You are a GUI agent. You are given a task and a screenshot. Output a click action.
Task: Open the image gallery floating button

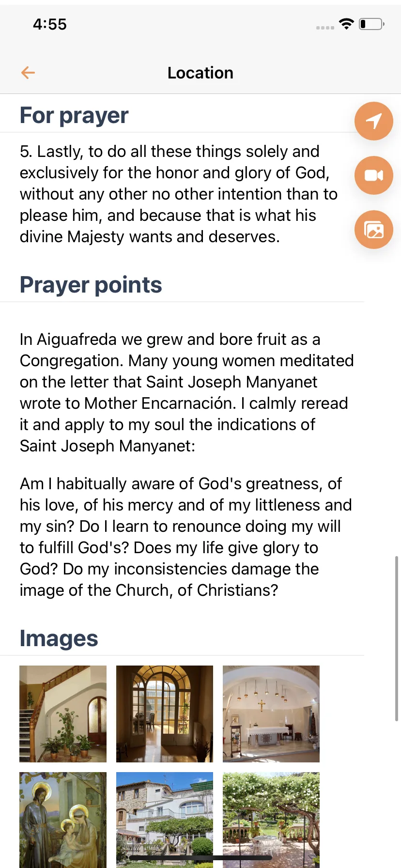coord(374,230)
